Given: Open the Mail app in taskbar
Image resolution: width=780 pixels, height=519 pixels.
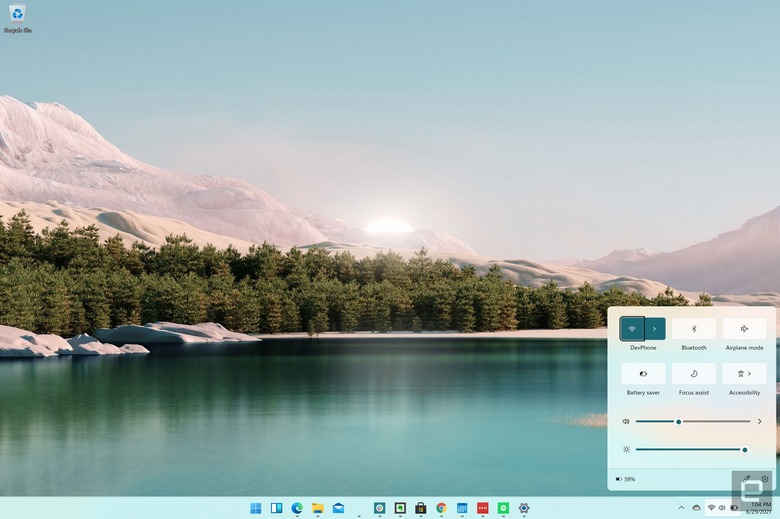Looking at the screenshot, I should point(338,508).
